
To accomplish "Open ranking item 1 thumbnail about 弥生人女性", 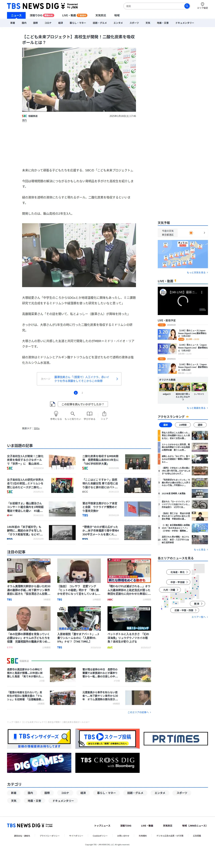I will pos(200,435).
